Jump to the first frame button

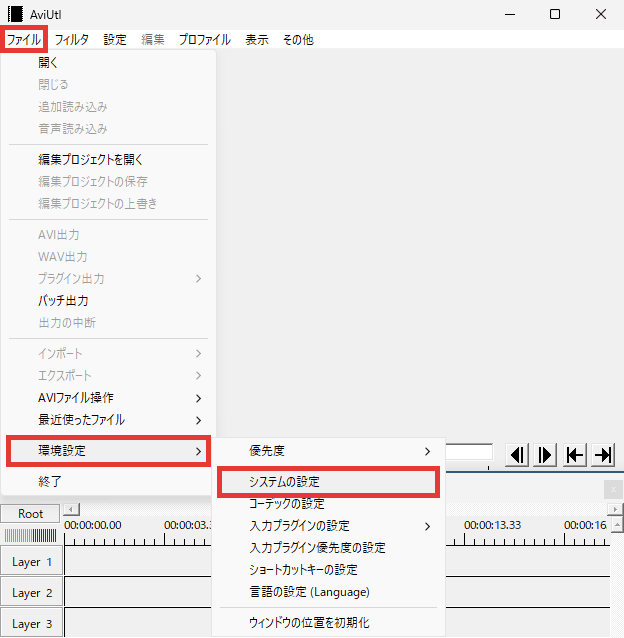pyautogui.click(x=574, y=455)
